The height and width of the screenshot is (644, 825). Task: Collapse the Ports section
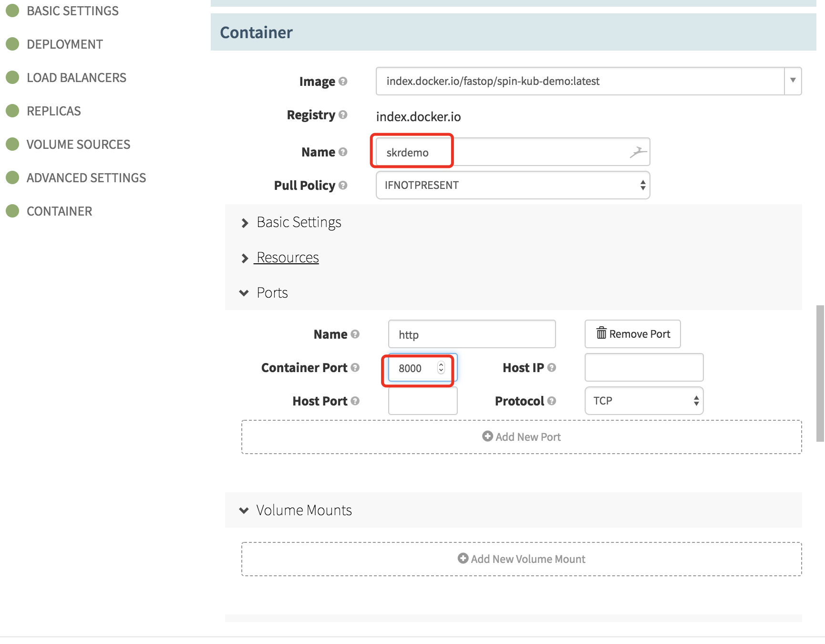click(x=272, y=293)
